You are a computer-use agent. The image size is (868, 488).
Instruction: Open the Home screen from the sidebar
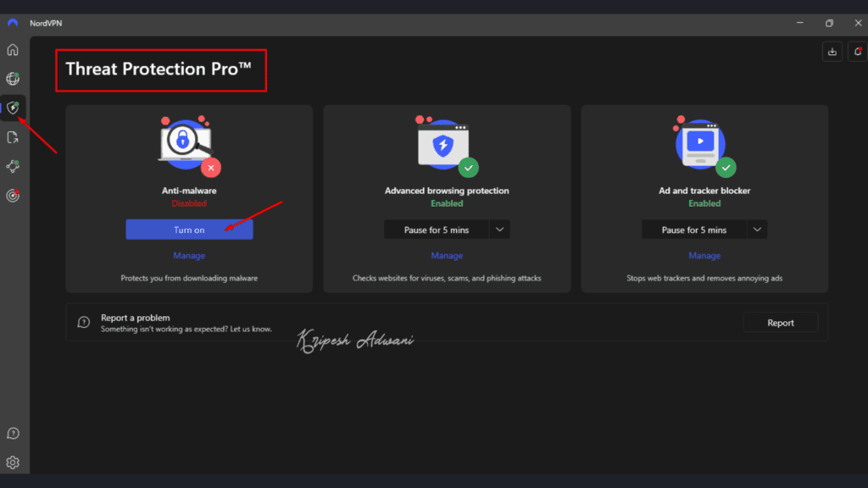[12, 49]
